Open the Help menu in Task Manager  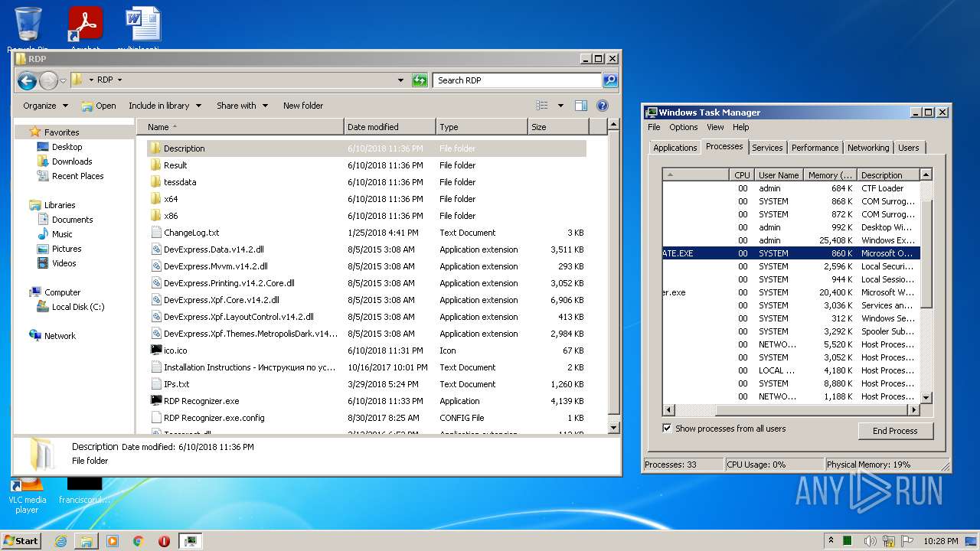pos(740,127)
